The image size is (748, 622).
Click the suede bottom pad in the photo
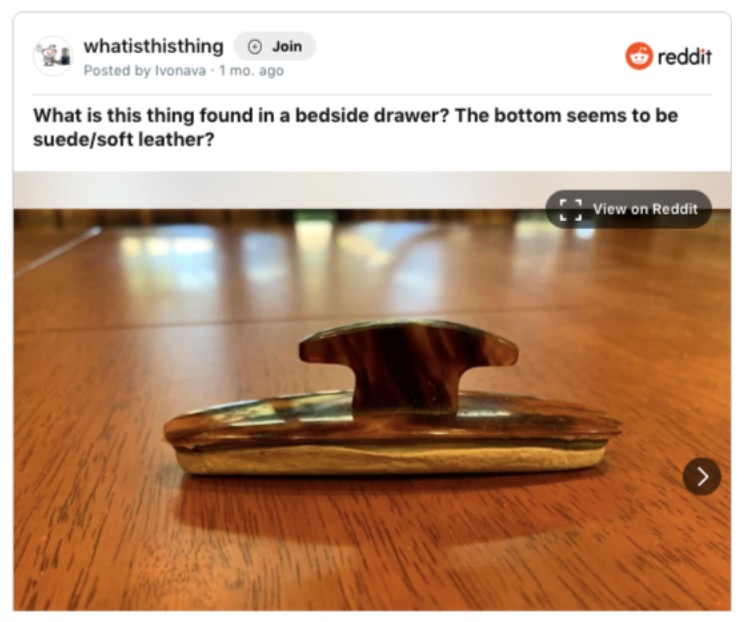(x=391, y=459)
